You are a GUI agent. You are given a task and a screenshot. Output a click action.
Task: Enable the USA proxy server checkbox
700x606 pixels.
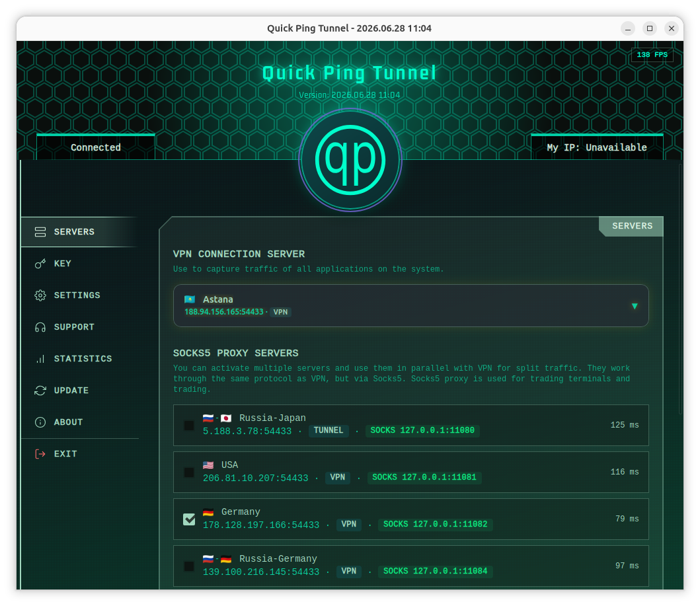point(189,472)
